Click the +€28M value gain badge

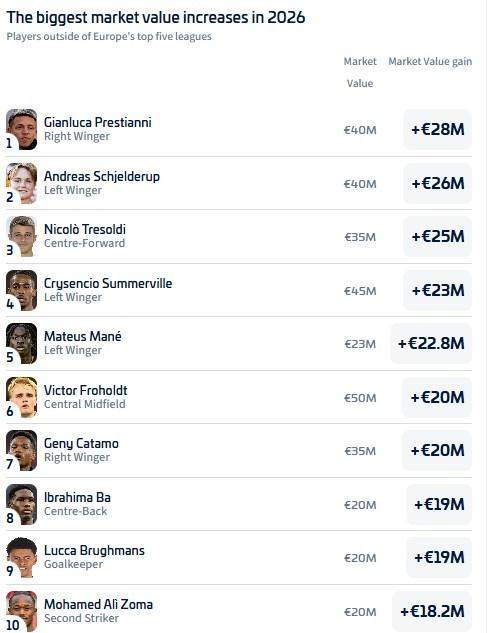438,129
